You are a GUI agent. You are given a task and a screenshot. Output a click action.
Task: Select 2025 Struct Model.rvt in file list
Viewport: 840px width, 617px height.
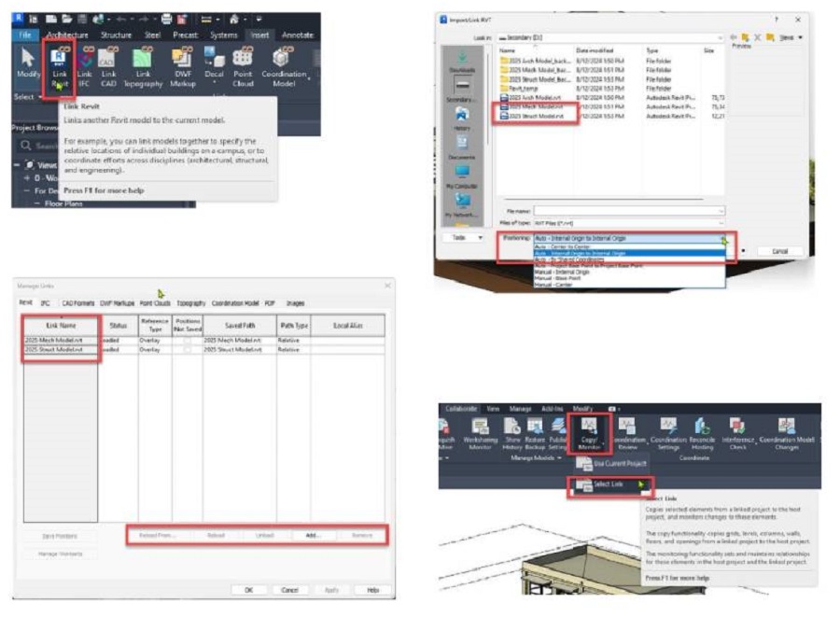pyautogui.click(x=537, y=117)
